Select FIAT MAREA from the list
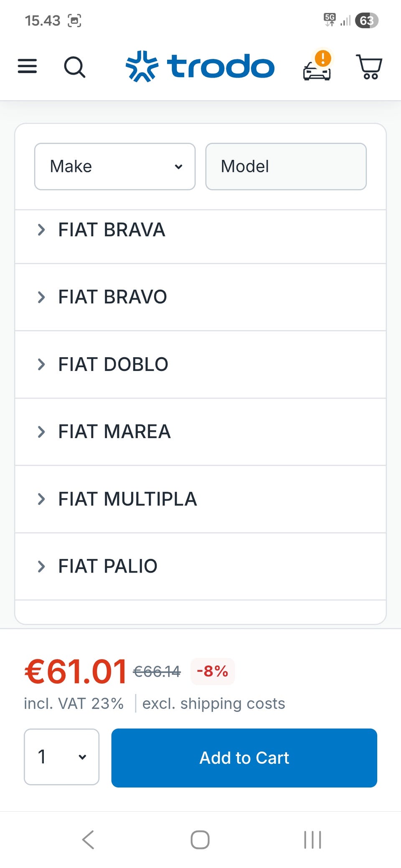The image size is (401, 868). pos(114,431)
